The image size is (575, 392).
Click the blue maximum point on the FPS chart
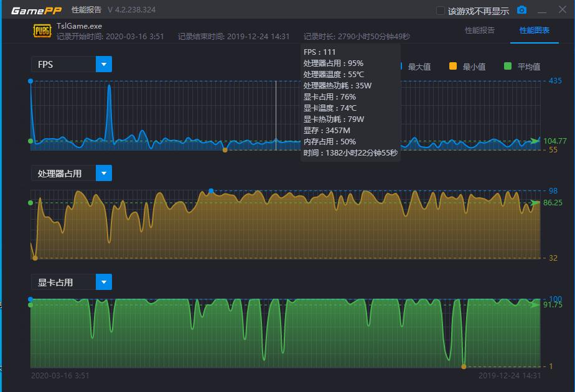(x=30, y=80)
